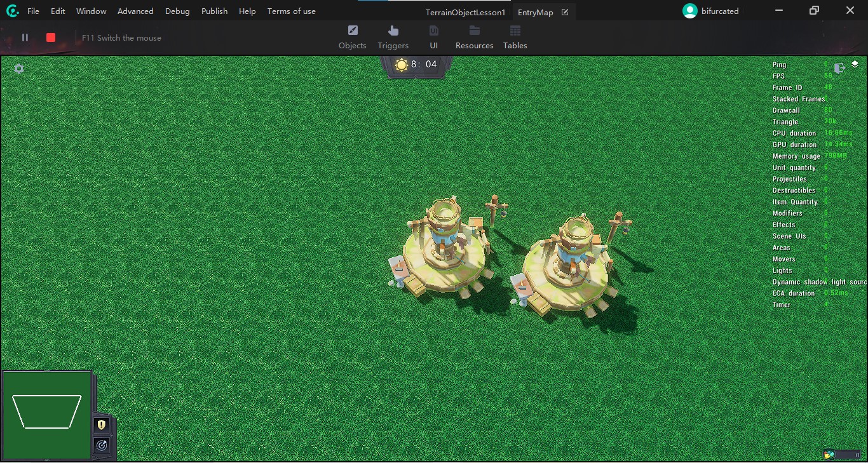Click the Scene UIs stat label
This screenshot has height=463, width=868.
tap(789, 236)
